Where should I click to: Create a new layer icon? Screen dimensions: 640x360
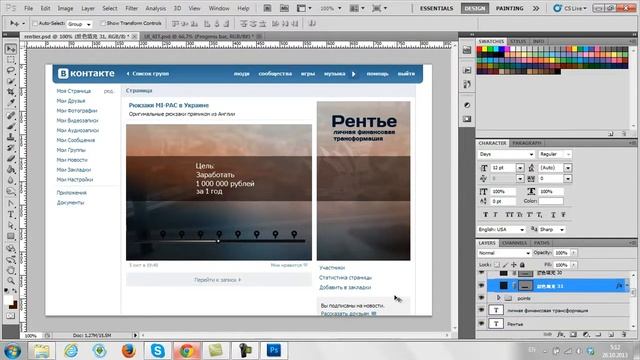611,334
